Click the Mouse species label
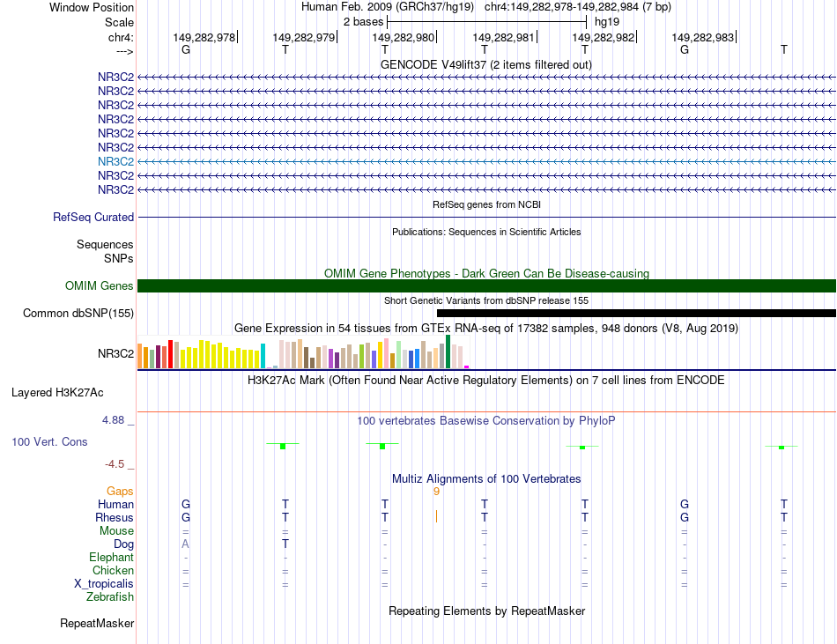 (x=116, y=531)
